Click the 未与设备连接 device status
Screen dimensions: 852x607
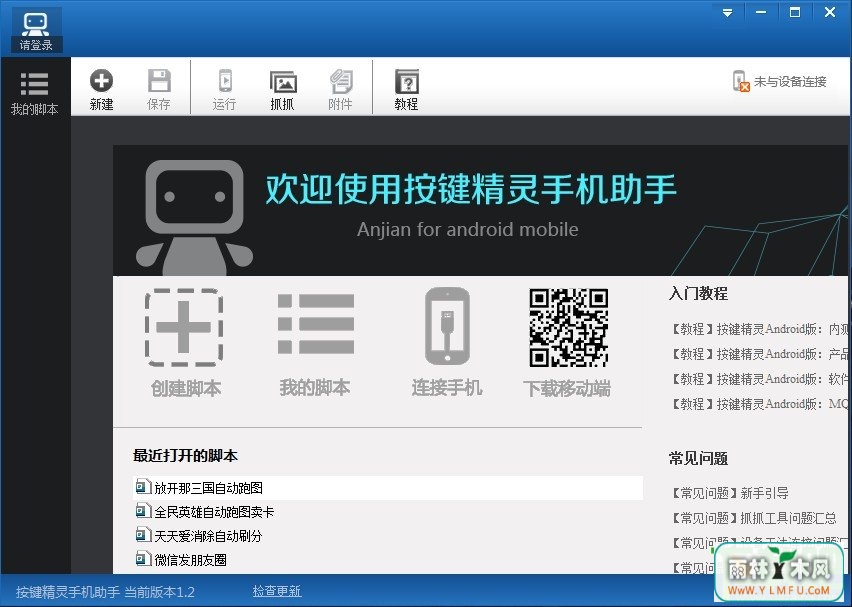pyautogui.click(x=779, y=82)
